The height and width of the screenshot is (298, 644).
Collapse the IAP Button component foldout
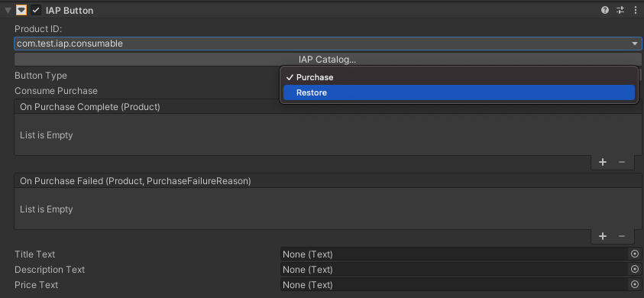8,10
